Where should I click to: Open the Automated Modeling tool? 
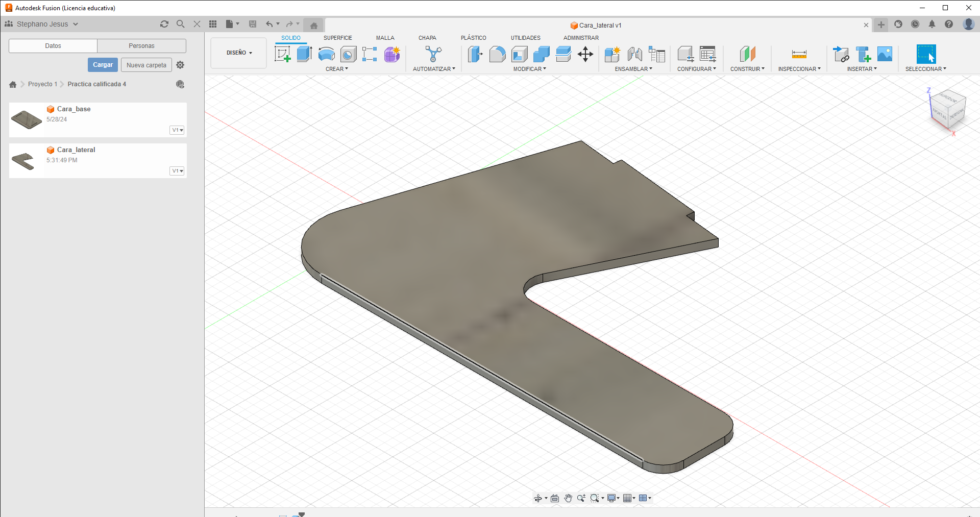(433, 54)
